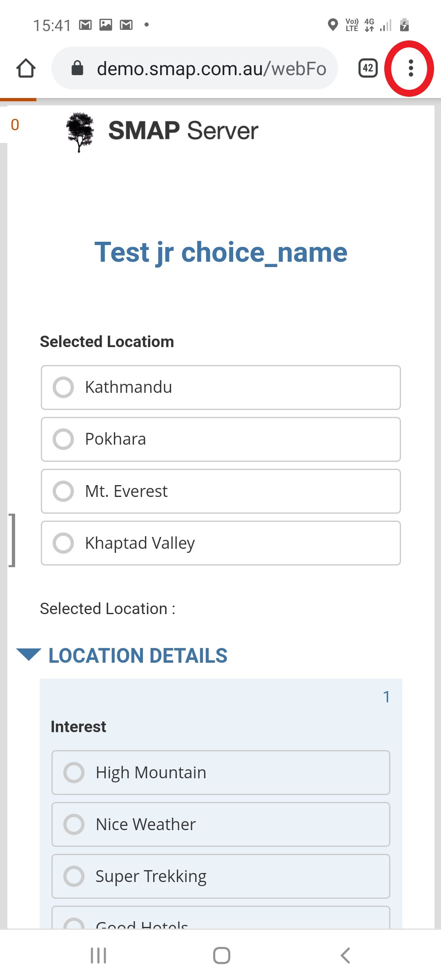Open the Chrome three-dot menu
Image resolution: width=441 pixels, height=980 pixels.
point(411,68)
